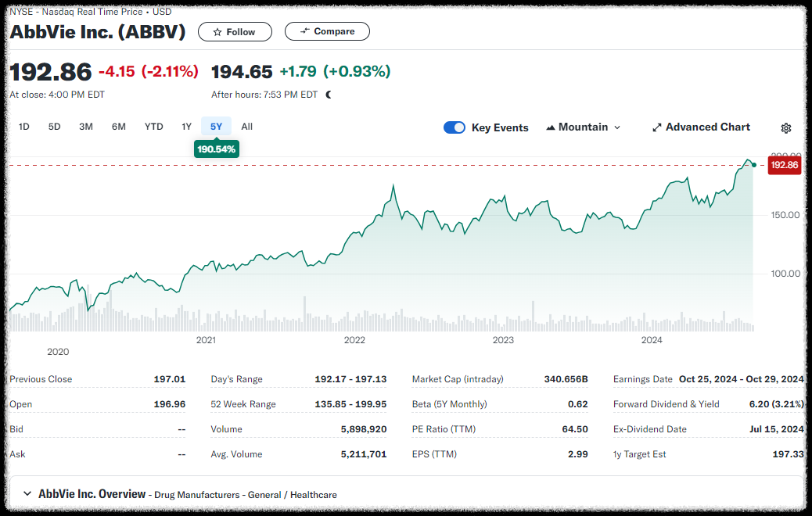Click the after-hours moon icon
The image size is (812, 516).
point(329,95)
